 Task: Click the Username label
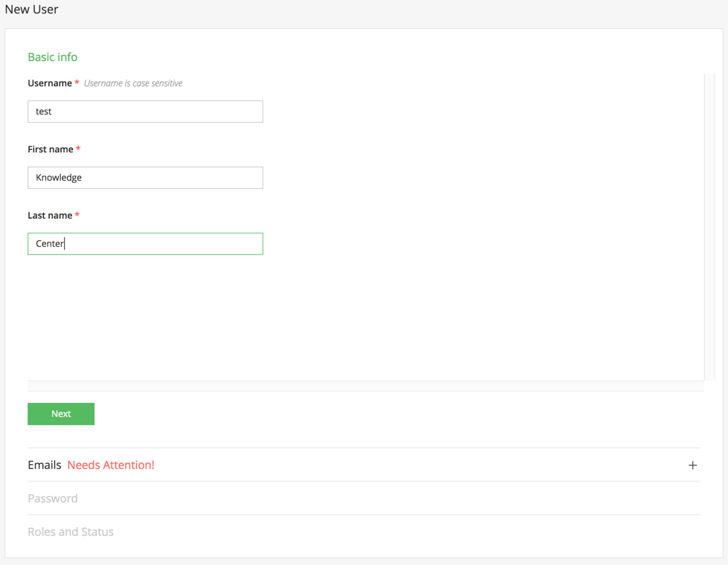(x=50, y=83)
